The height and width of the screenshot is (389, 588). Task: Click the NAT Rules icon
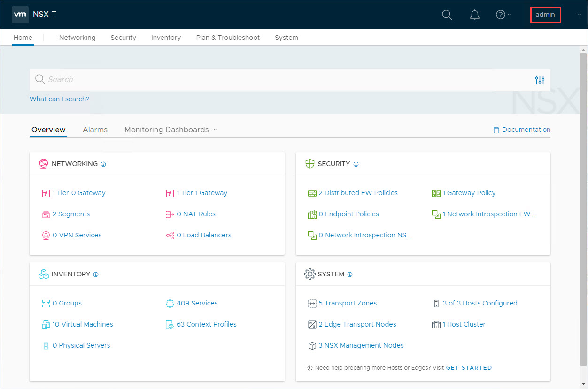click(x=170, y=214)
